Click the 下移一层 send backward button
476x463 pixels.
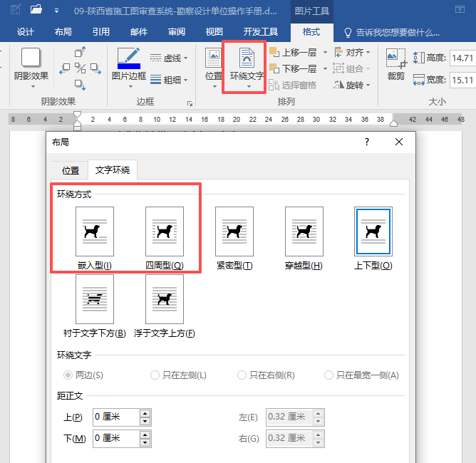298,68
